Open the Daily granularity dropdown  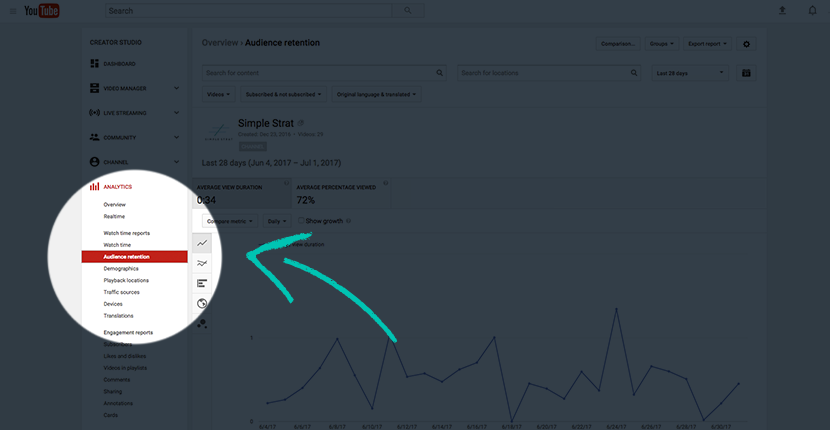277,221
